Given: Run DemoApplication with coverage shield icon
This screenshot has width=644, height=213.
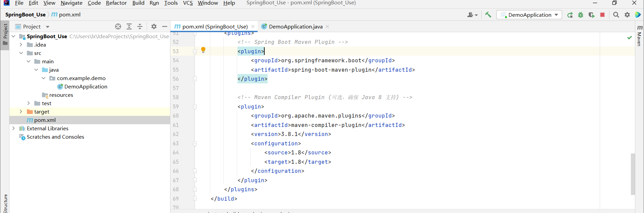Looking at the screenshot, I should [x=592, y=15].
